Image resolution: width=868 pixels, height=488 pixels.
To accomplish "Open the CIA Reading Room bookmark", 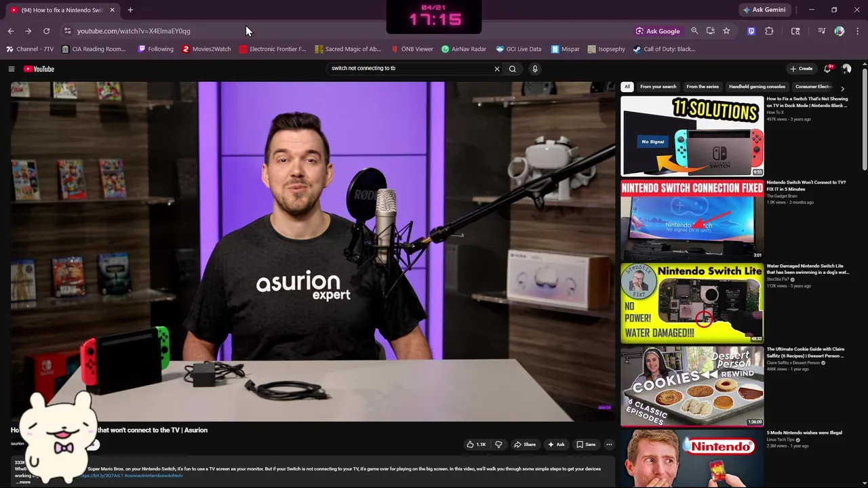I will [x=94, y=49].
